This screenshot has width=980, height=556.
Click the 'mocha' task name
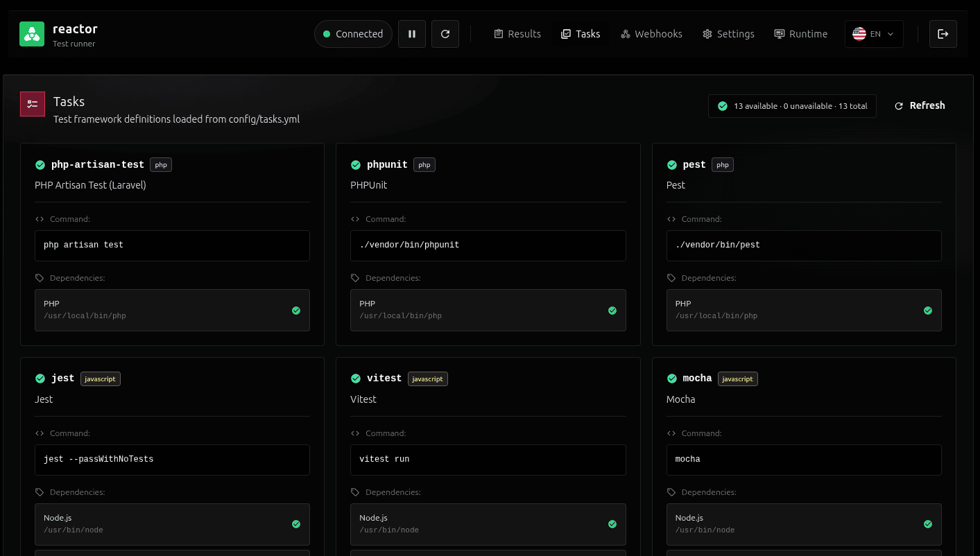(x=697, y=379)
